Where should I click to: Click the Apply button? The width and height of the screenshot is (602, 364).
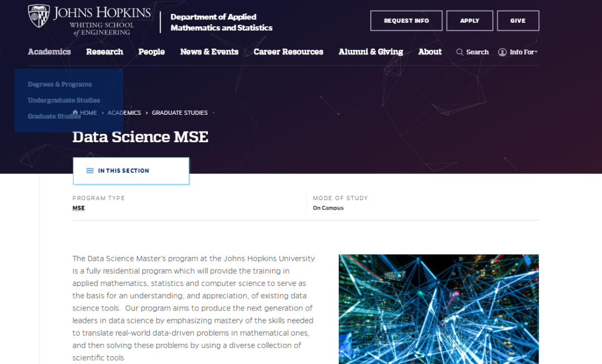(x=469, y=21)
